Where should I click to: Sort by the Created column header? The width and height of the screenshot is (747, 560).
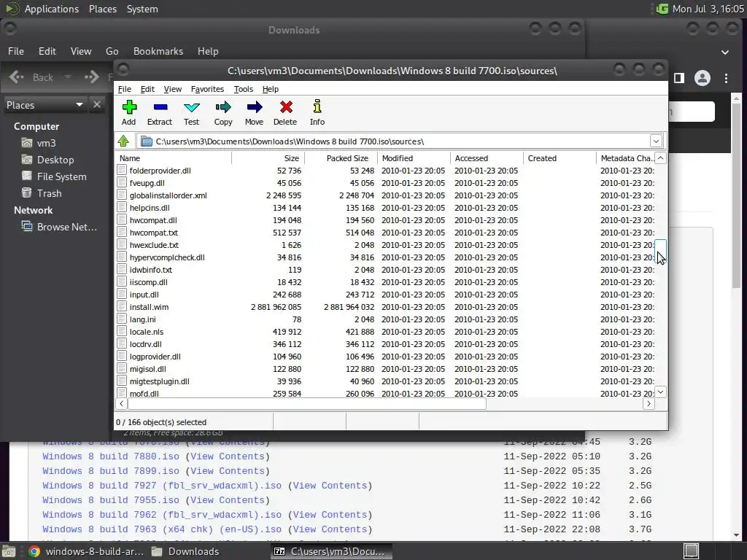point(560,158)
